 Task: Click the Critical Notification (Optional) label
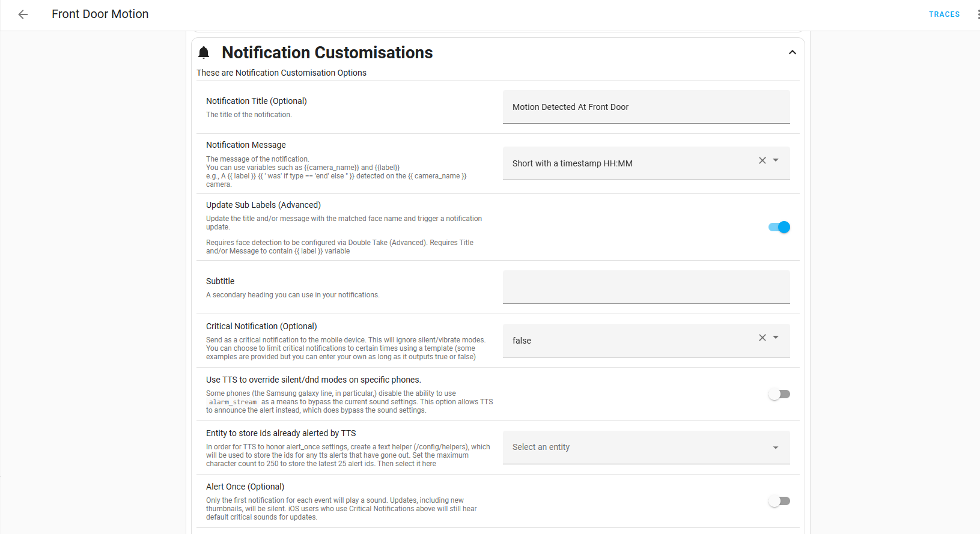click(x=261, y=326)
